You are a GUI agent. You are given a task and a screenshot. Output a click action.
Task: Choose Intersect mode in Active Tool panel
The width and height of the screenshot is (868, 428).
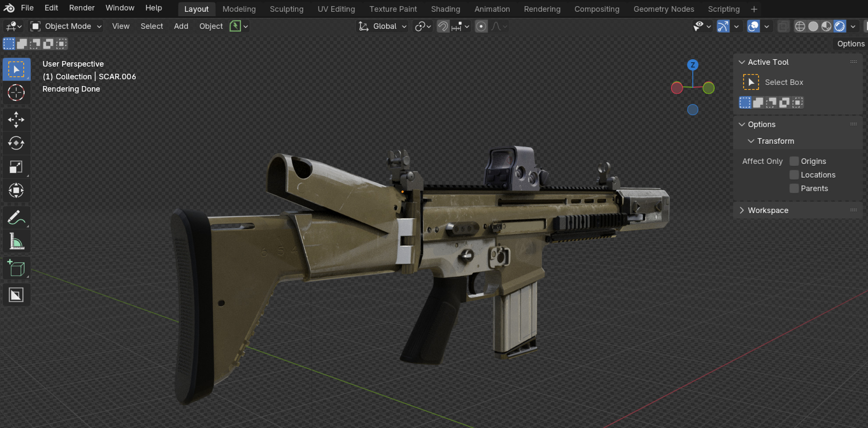(x=797, y=103)
